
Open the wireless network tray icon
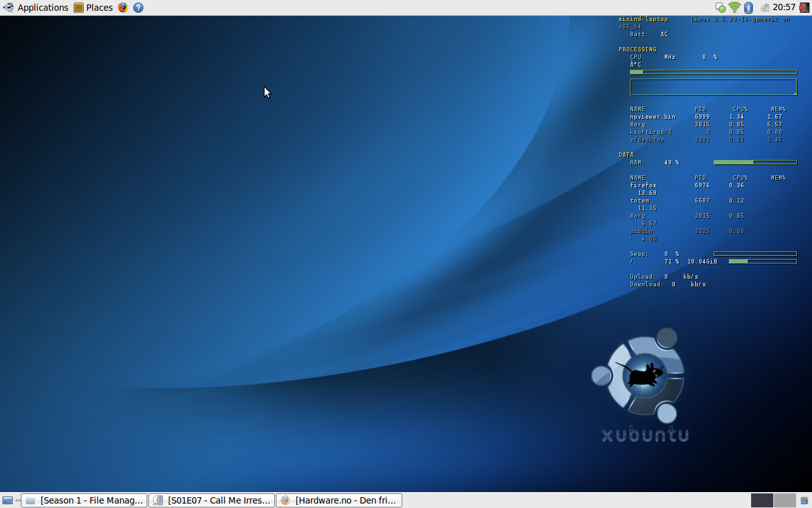pyautogui.click(x=735, y=8)
